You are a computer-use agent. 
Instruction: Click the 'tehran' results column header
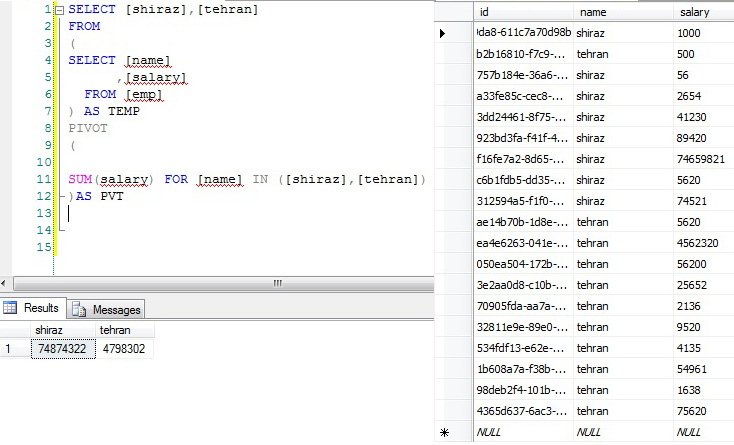pos(124,329)
